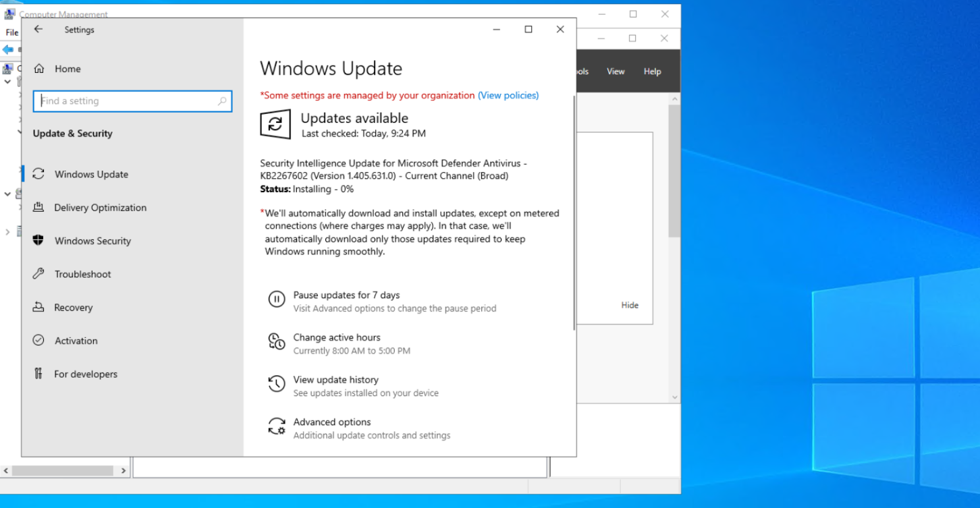The width and height of the screenshot is (980, 508).
Task: Click the 'Update & Security' sidebar heading
Action: [73, 134]
